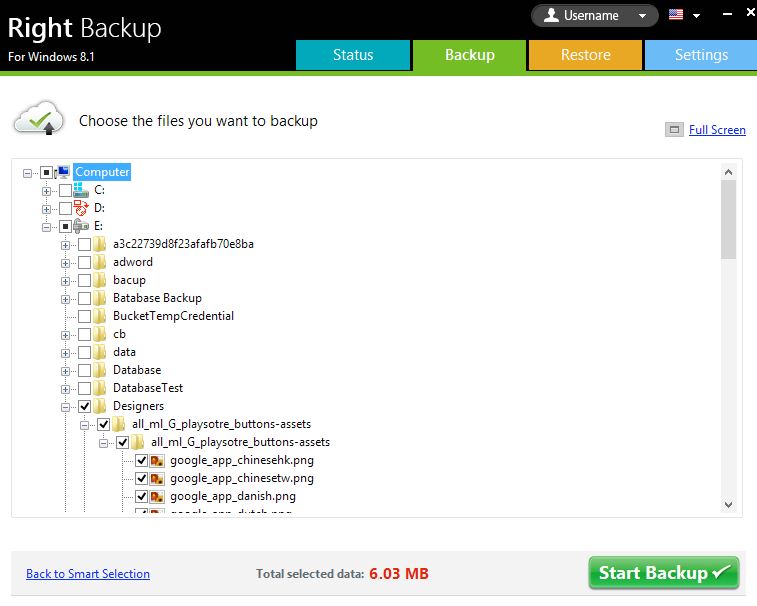This screenshot has width=757, height=606.
Task: Open the language flag dropdown arrow
Action: pos(696,15)
